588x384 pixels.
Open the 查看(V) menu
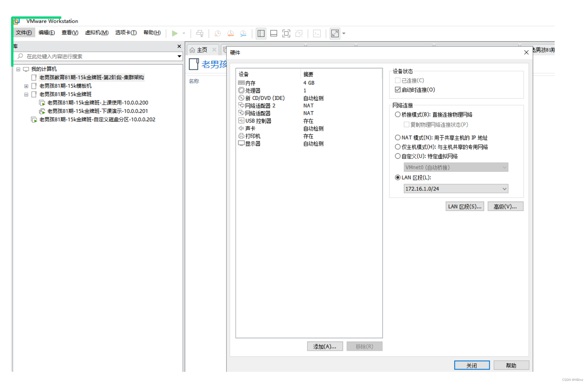(70, 32)
